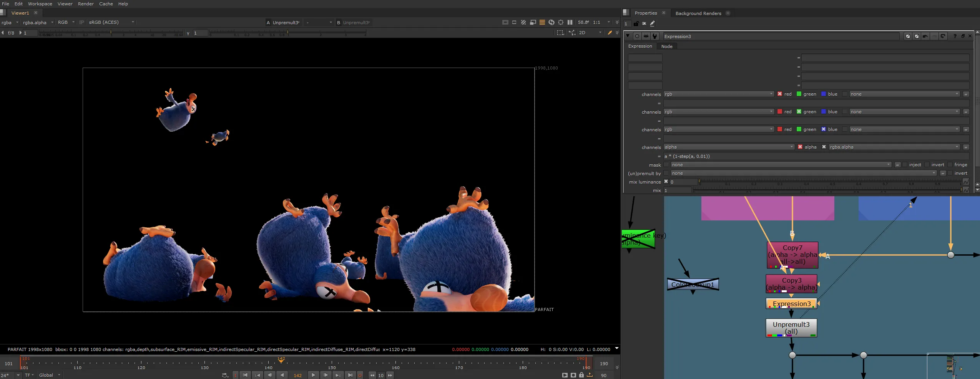Toggle the orange scanline render icon
Viewport: 980px width, 379px height.
pos(542,22)
